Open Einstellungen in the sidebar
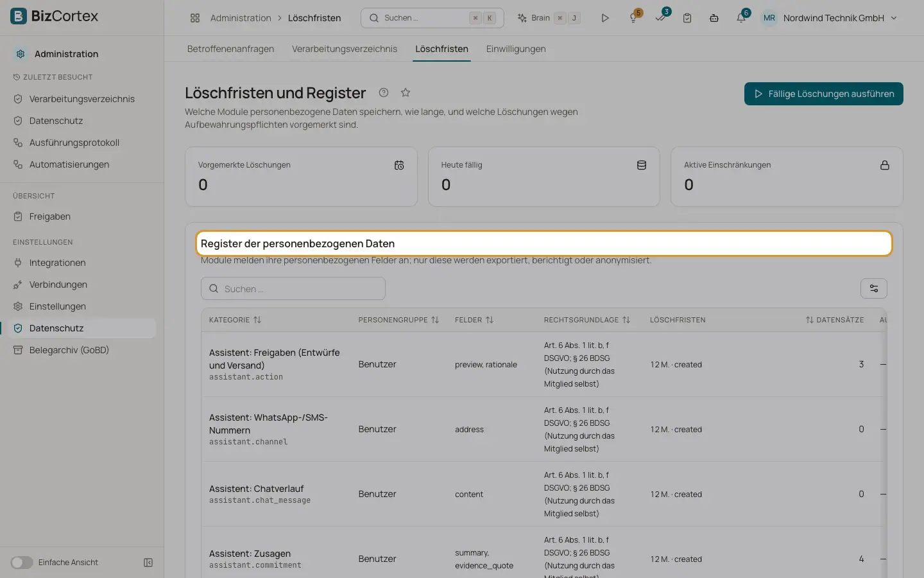This screenshot has height=578, width=924. [x=58, y=306]
